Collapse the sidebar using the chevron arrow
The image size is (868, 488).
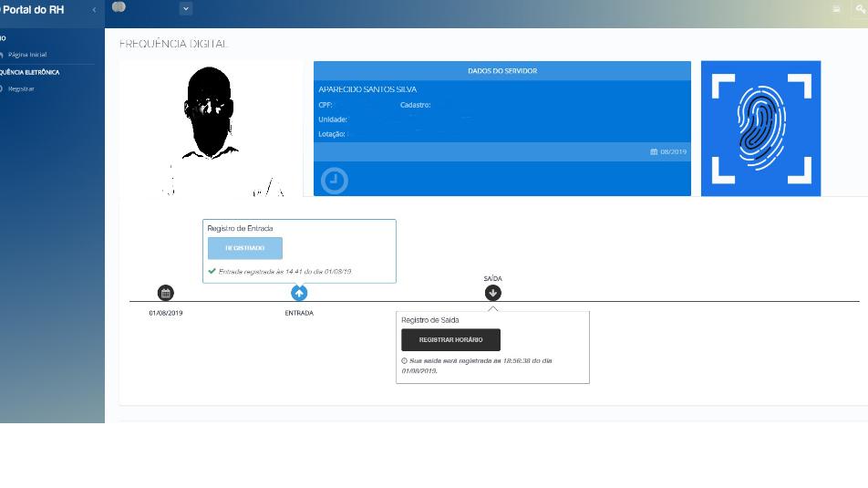[x=94, y=9]
